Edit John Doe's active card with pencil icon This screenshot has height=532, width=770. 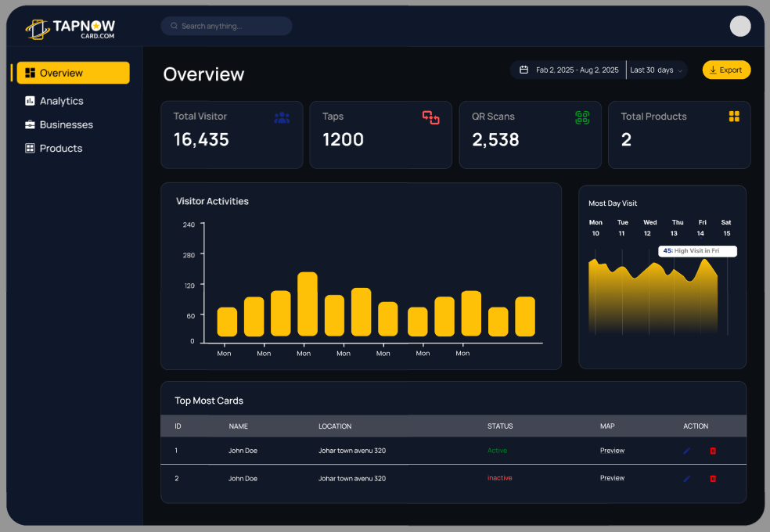[x=687, y=451]
